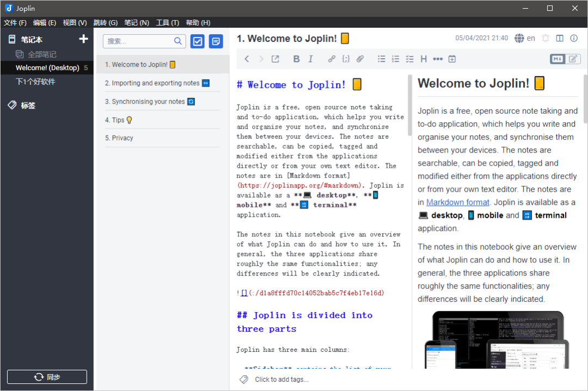Open the 工具 (T) menu

[167, 22]
